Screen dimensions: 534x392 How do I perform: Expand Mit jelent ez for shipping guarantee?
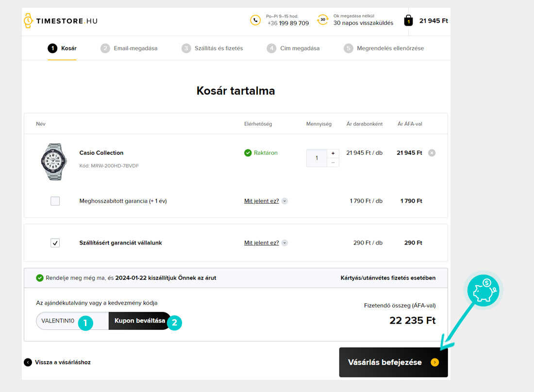pos(284,243)
